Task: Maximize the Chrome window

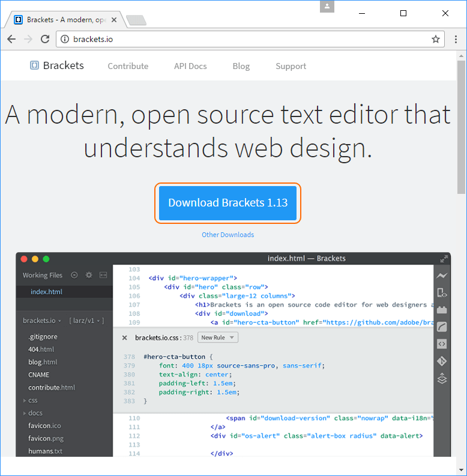Action: tap(403, 13)
